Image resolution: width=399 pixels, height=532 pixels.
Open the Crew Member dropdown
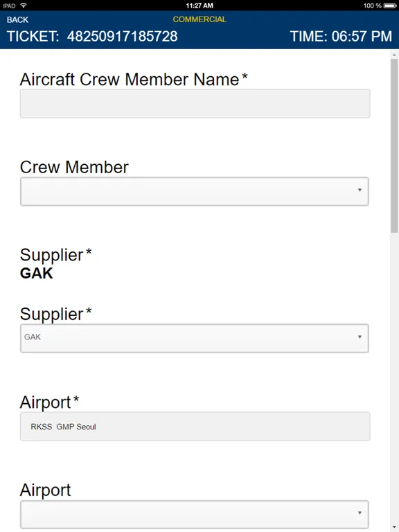[x=195, y=191]
